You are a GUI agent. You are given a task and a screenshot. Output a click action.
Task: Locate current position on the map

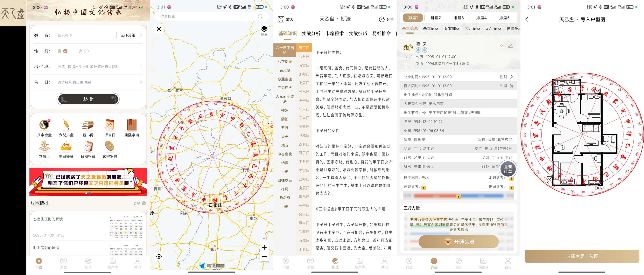click(x=159, y=256)
